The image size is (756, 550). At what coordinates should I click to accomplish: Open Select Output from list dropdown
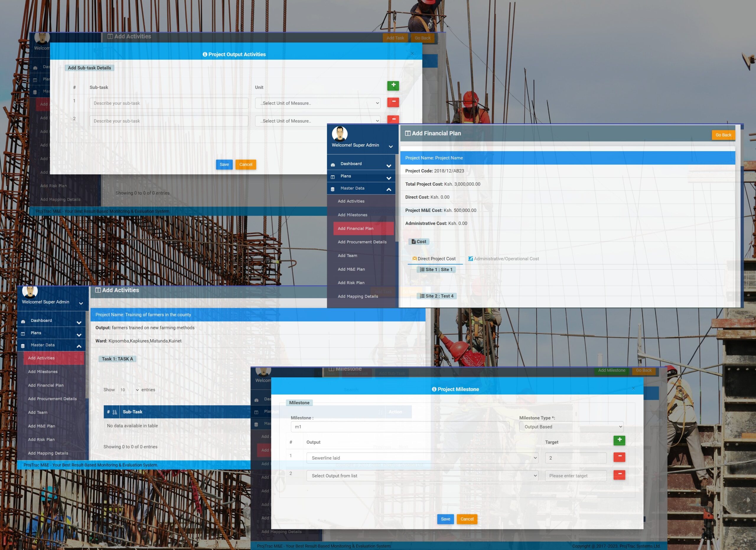[x=422, y=476]
